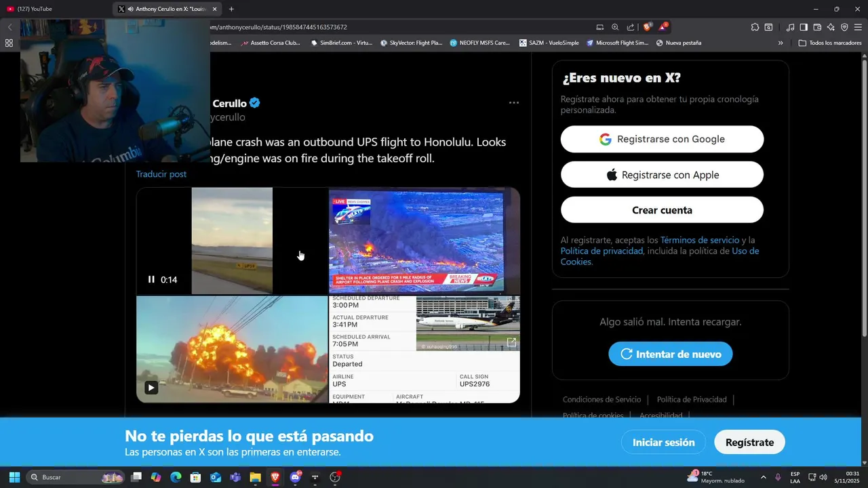Open the Brave Wallet icon
868x488 pixels.
tap(817, 27)
